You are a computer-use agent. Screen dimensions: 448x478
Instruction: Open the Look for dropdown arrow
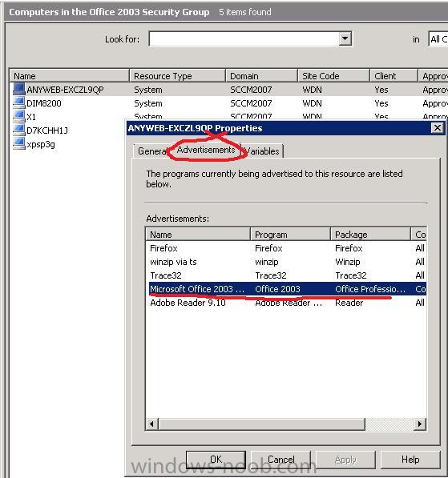[345, 38]
